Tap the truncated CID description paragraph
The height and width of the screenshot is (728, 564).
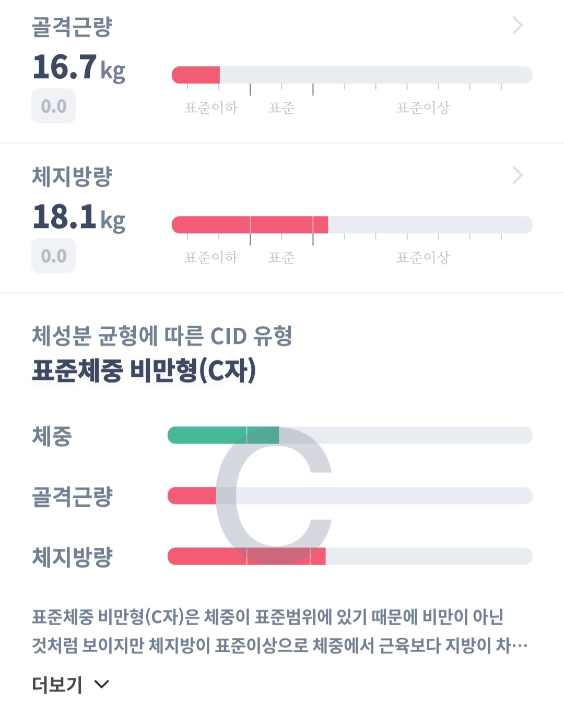[279, 631]
